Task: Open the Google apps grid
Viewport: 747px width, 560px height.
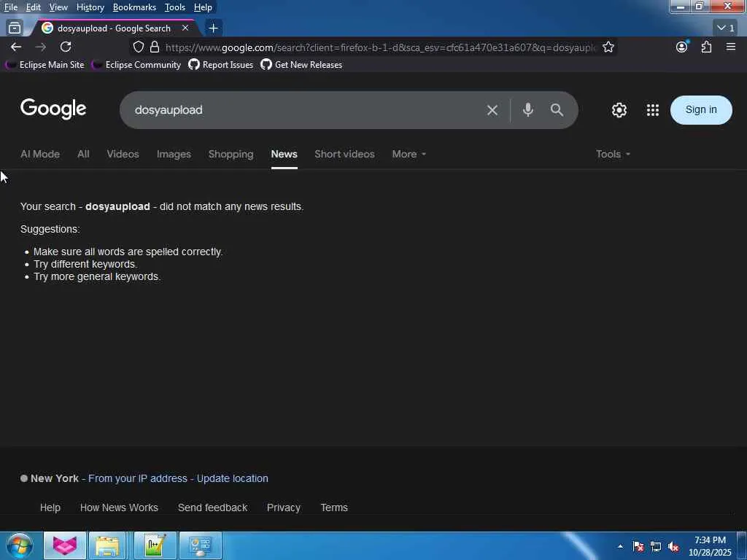Action: click(x=653, y=110)
